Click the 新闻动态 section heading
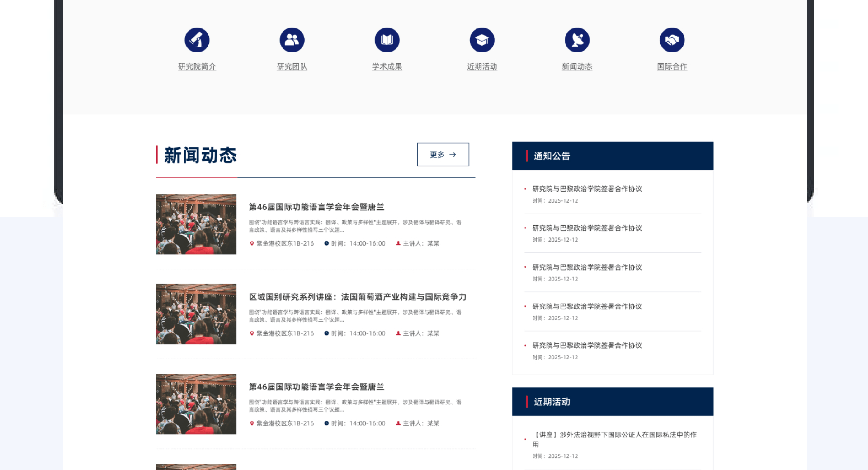The width and height of the screenshot is (868, 470). [200, 155]
